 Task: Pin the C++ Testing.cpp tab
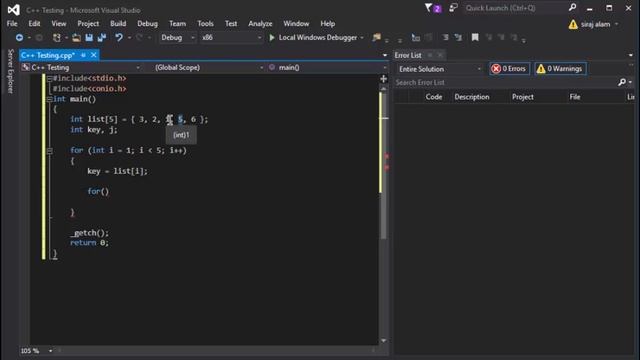pyautogui.click(x=83, y=55)
